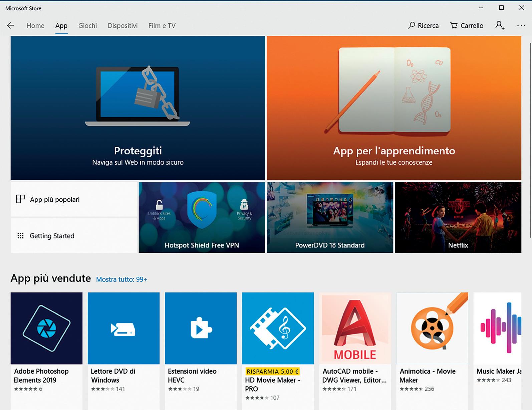532x410 pixels.
Task: Open the Proteggiti banner
Action: 138,108
